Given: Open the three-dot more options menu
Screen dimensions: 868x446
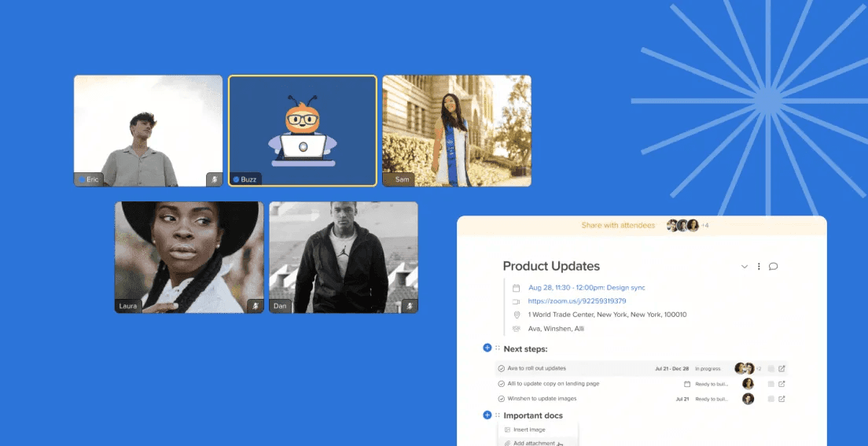Looking at the screenshot, I should click(759, 267).
